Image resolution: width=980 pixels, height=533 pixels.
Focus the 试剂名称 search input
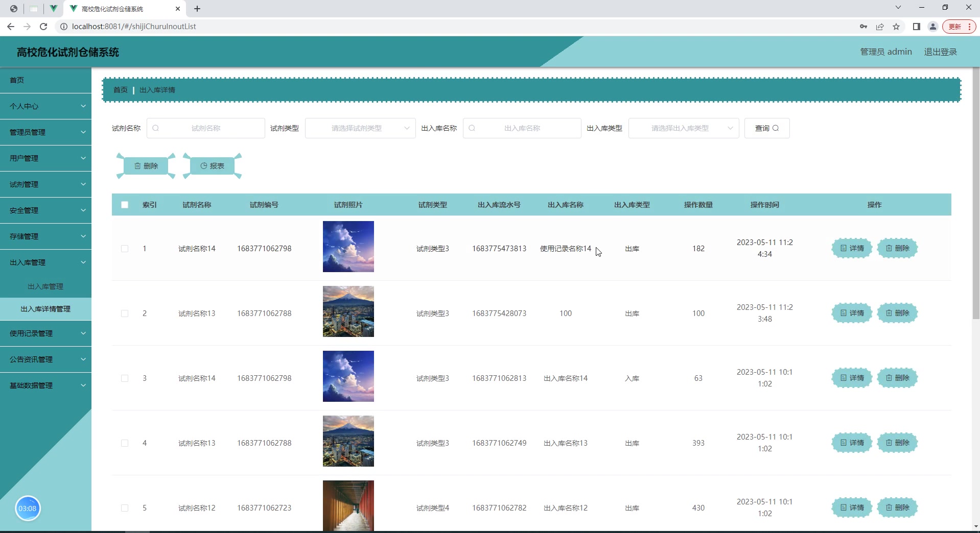pyautogui.click(x=206, y=128)
